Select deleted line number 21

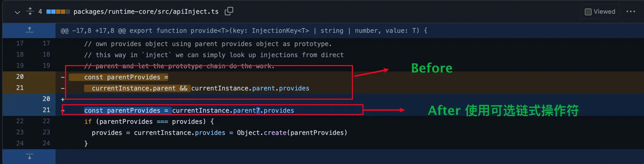tap(20, 88)
